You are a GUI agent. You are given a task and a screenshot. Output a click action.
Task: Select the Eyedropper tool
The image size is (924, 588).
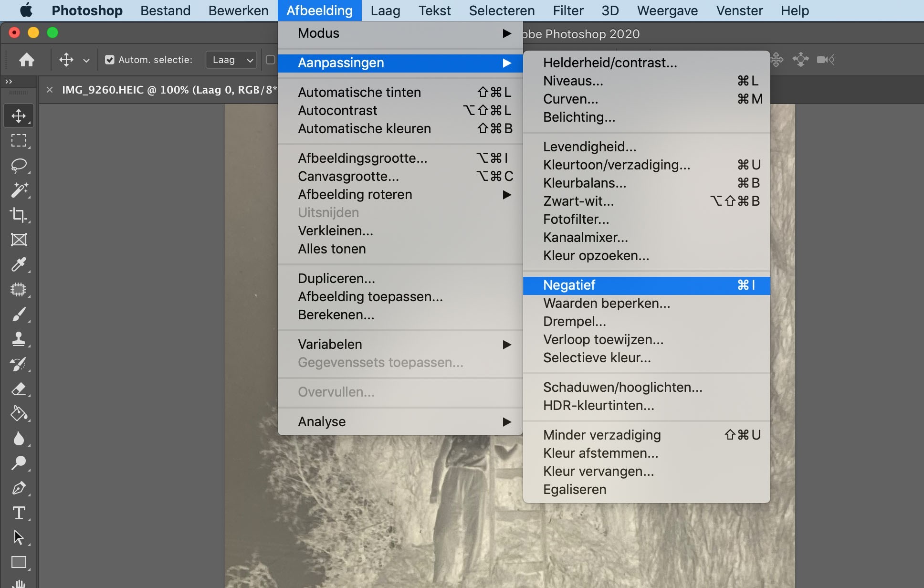(19, 265)
